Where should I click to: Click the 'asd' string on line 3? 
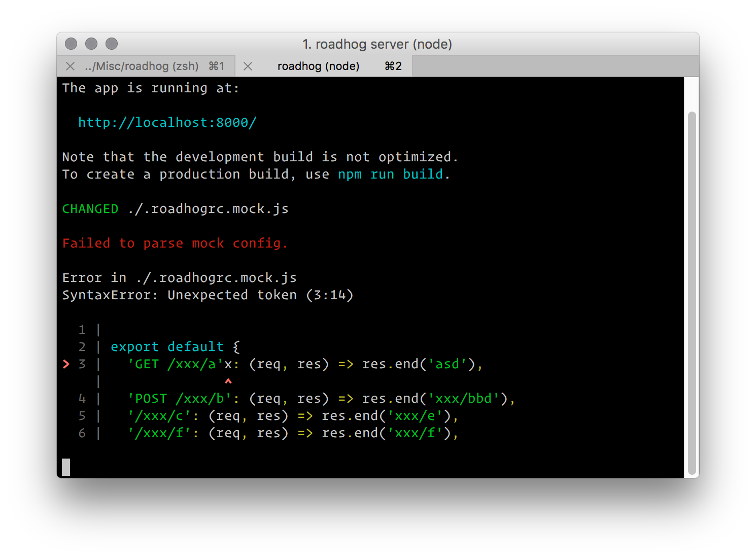click(448, 364)
